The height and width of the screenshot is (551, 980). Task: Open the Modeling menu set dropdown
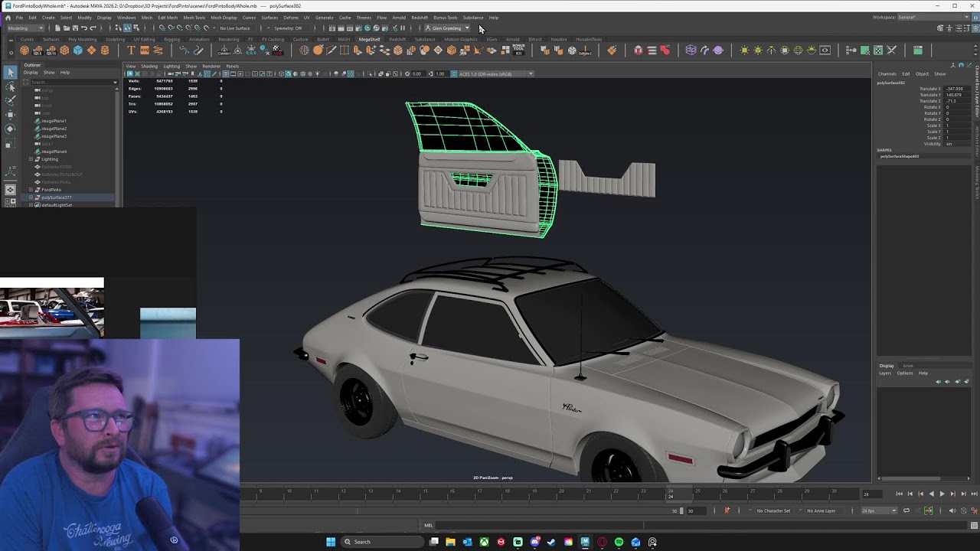(24, 28)
